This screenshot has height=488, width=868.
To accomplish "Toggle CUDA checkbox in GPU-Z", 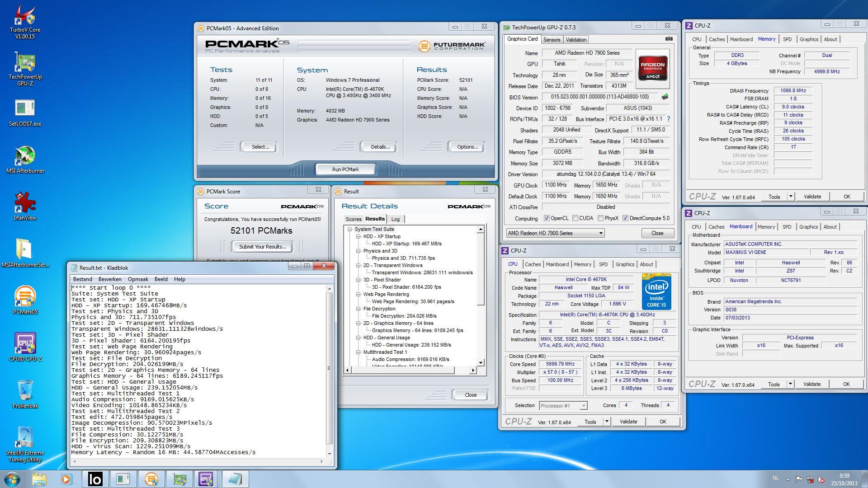I will tap(575, 218).
